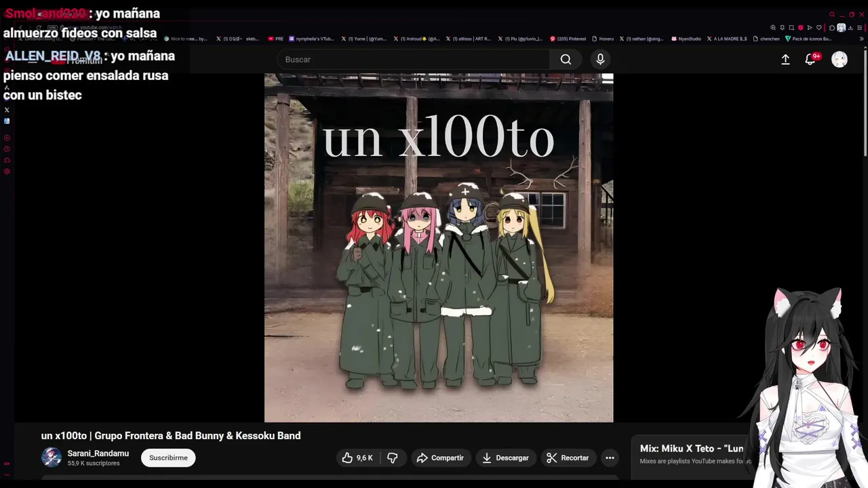Viewport: 868px width, 488px height.
Task: Click the Compartir share button
Action: tap(440, 458)
